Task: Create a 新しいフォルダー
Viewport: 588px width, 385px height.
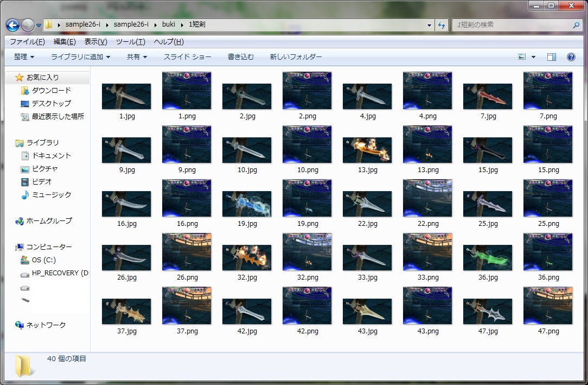Action: [x=296, y=56]
